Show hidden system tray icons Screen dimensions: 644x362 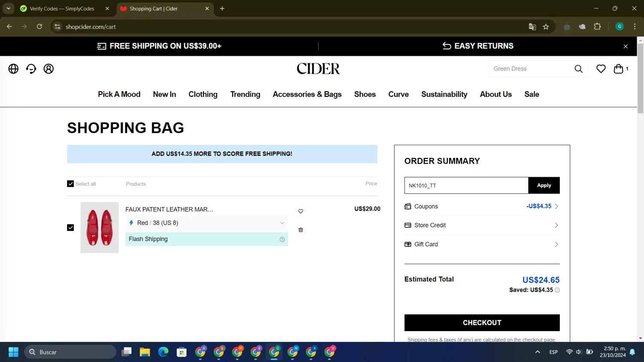(x=538, y=352)
